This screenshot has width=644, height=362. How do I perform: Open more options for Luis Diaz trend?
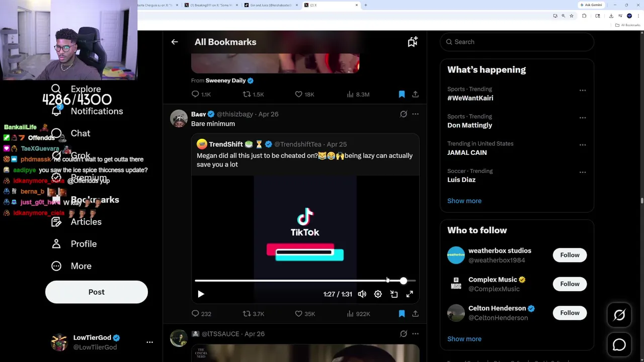[x=583, y=172]
